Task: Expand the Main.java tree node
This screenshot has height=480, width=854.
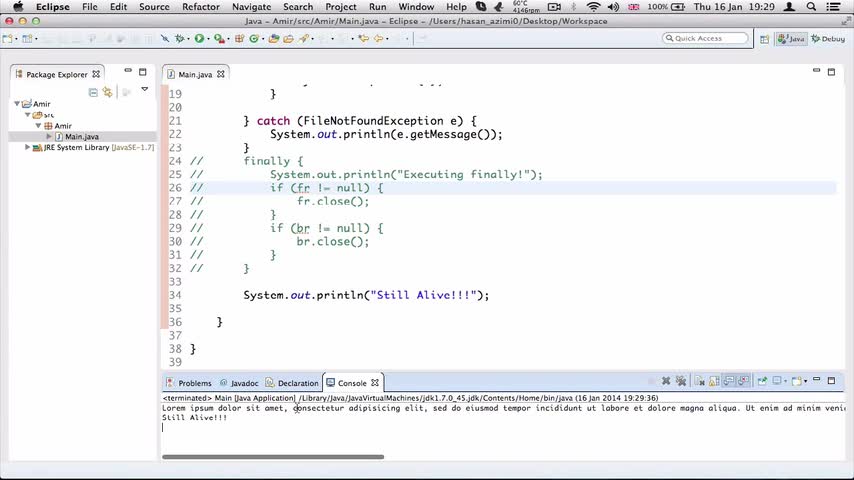Action: click(49, 136)
